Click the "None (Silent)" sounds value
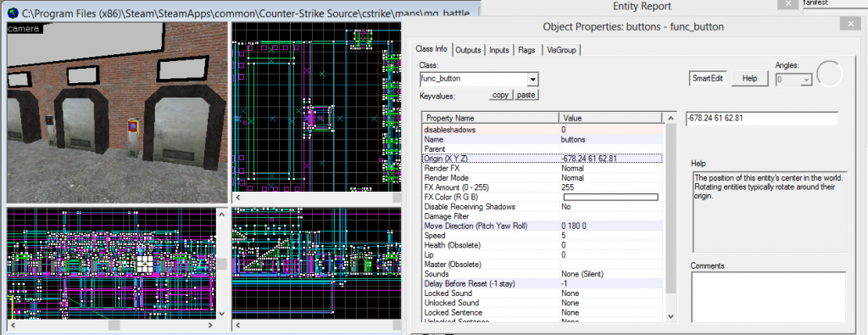The image size is (868, 335). (581, 274)
